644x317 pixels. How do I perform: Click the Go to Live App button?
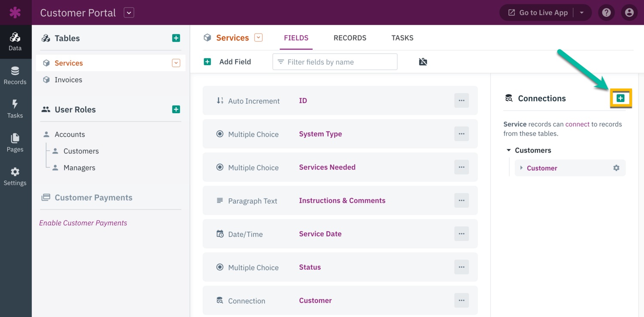[538, 13]
